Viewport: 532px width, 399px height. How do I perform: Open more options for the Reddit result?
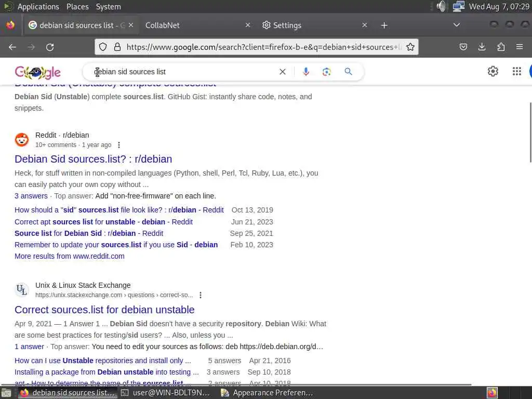[119, 145]
